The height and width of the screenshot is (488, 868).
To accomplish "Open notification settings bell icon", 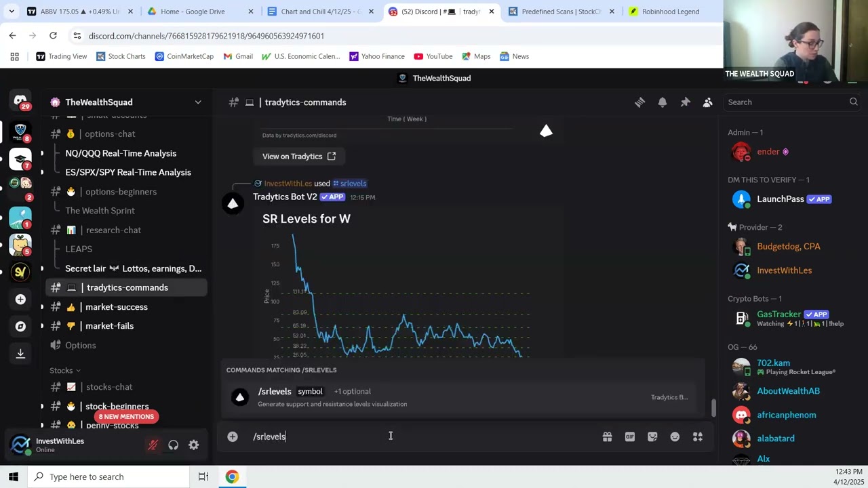I will click(x=663, y=102).
